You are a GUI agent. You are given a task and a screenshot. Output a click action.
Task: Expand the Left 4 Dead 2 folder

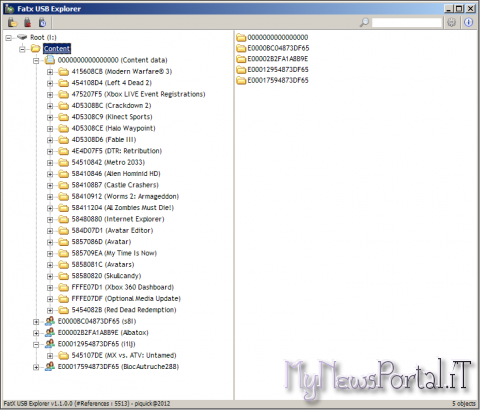tap(50, 83)
